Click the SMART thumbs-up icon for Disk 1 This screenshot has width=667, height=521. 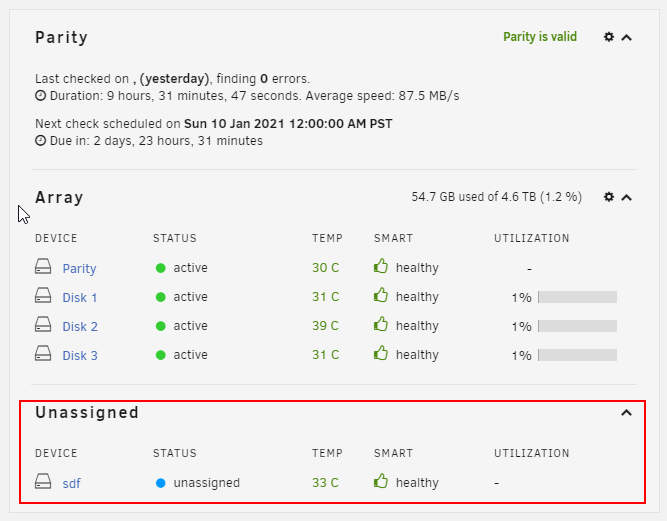tap(381, 295)
